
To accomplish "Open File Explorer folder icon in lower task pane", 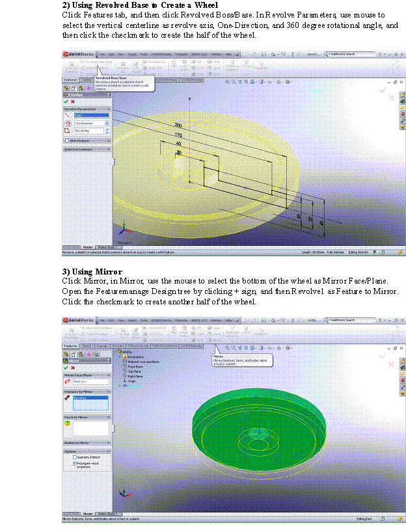I will [403, 373].
